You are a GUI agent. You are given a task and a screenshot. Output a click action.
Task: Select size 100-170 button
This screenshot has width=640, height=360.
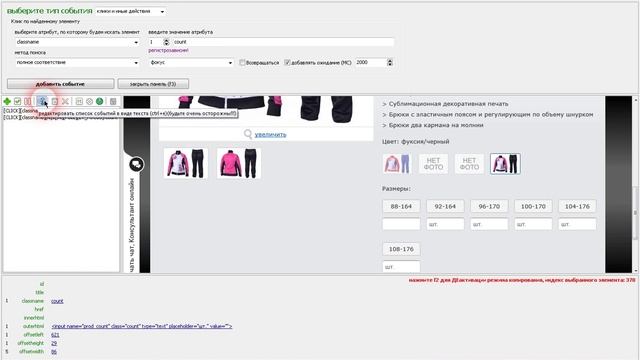point(533,206)
